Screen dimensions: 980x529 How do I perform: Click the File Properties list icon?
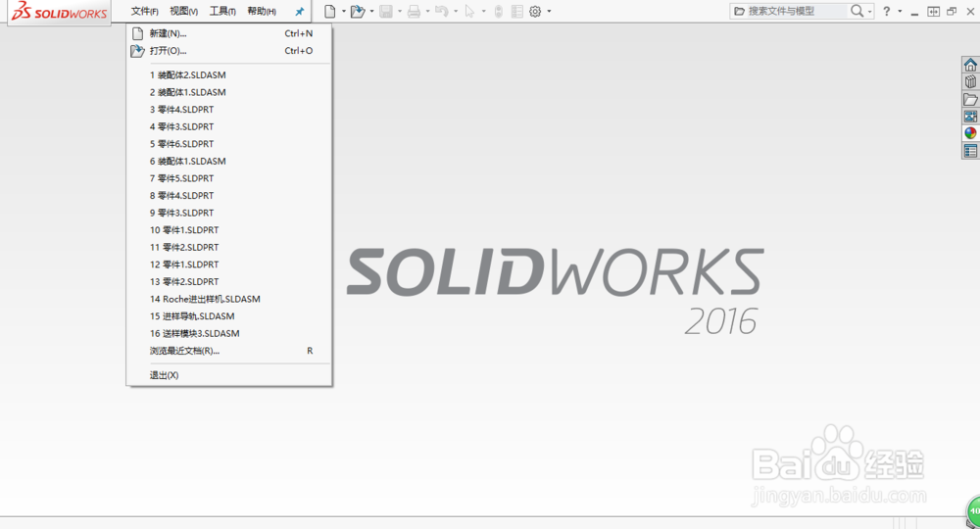coord(516,11)
